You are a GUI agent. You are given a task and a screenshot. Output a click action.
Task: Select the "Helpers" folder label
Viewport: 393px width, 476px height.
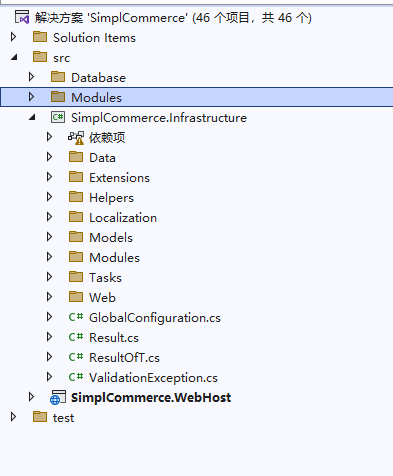111,198
